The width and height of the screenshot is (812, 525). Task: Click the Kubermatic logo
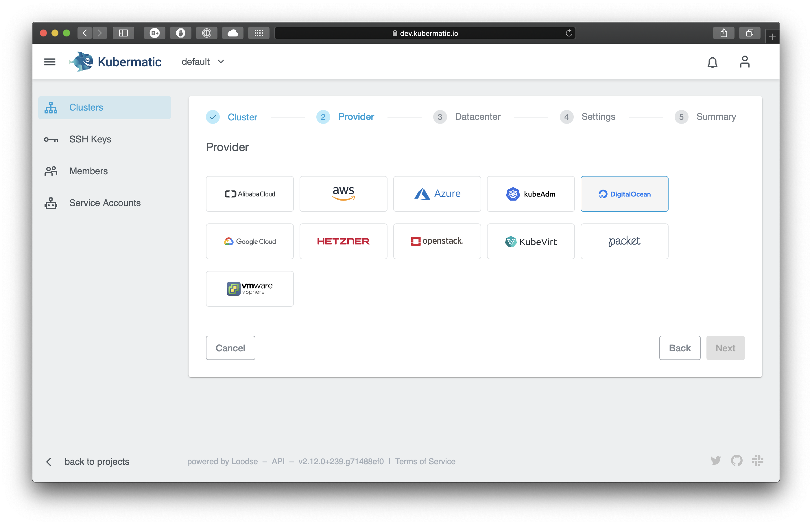(115, 61)
